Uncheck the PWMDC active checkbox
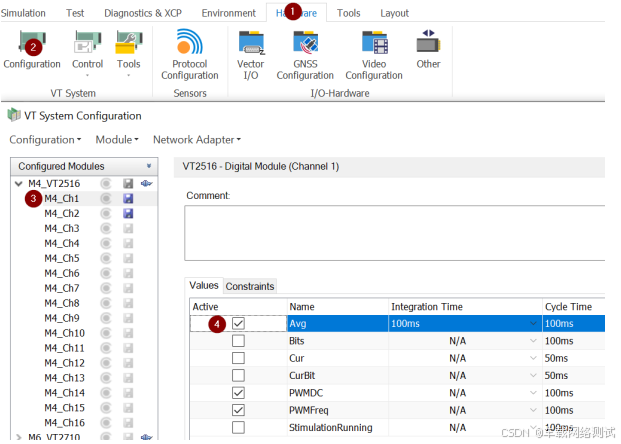Viewport: 621px width, 444px height. coord(238,393)
